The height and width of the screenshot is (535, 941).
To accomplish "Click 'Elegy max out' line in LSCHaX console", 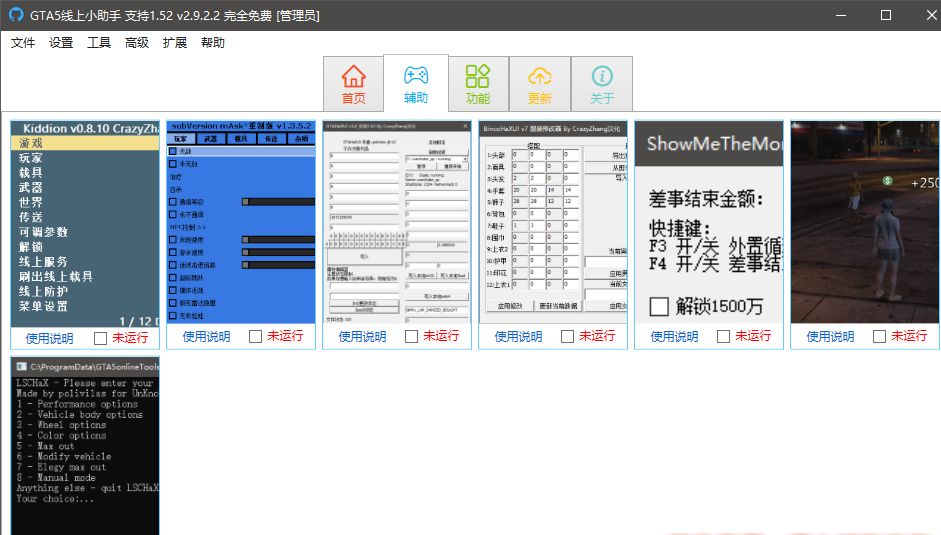I will coord(62,467).
